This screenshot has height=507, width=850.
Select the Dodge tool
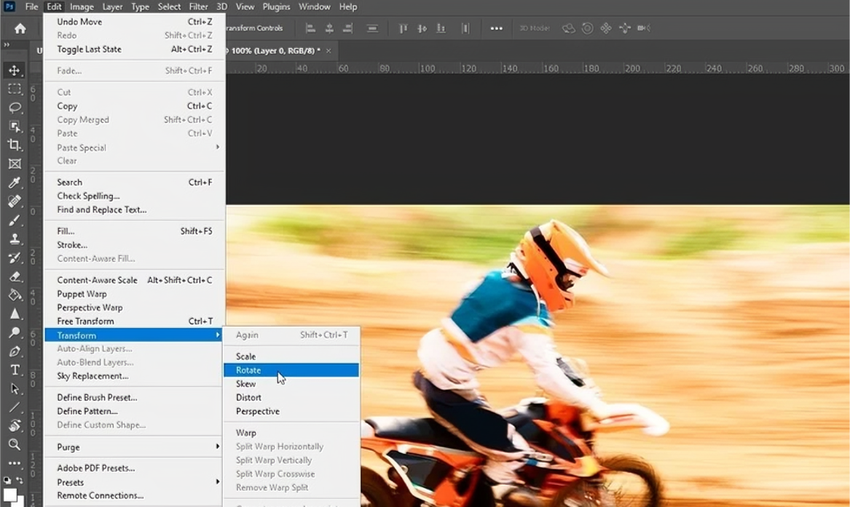pyautogui.click(x=15, y=332)
